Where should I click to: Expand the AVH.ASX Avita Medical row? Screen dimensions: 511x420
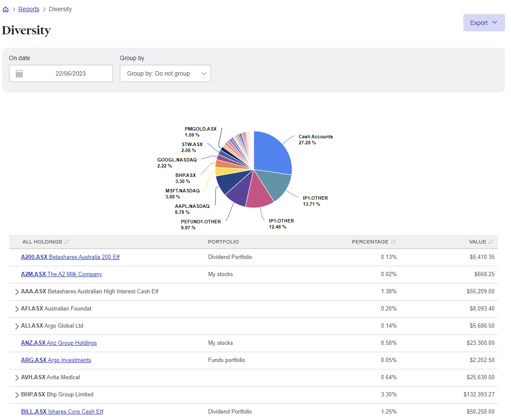coord(17,377)
